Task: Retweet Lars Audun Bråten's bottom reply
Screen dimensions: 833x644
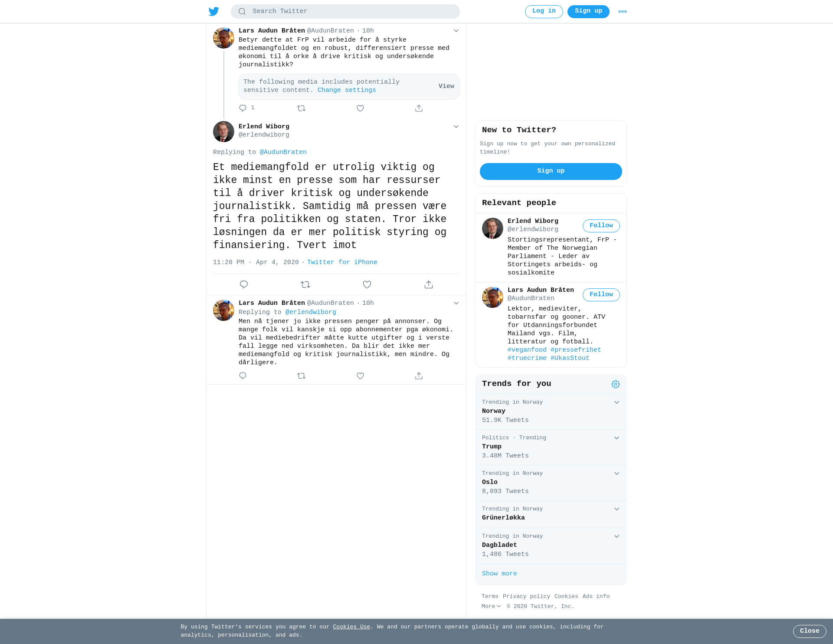Action: tap(302, 376)
